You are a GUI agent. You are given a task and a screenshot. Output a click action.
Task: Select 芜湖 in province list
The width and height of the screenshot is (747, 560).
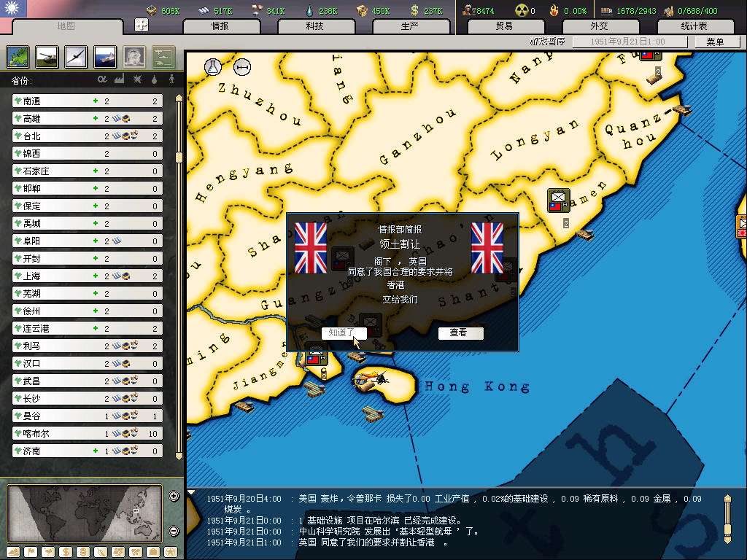(x=88, y=293)
